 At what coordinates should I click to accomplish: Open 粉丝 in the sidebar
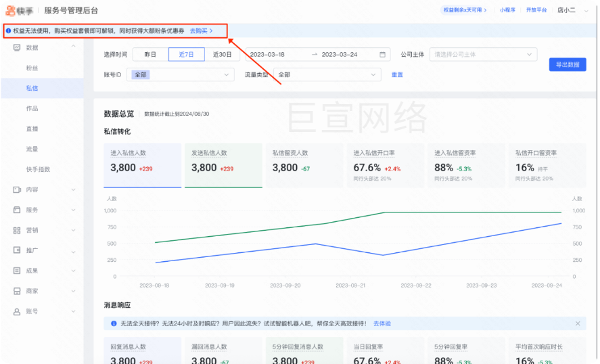click(x=32, y=68)
